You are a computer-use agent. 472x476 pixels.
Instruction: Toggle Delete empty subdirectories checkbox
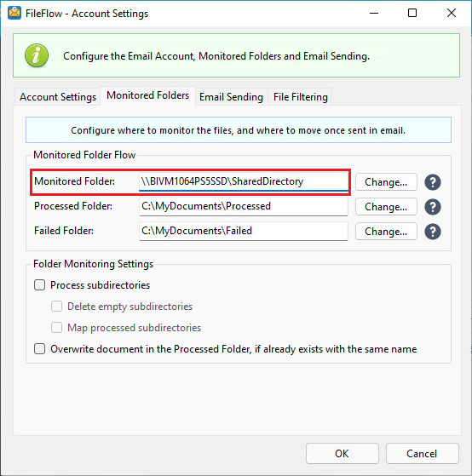(57, 307)
